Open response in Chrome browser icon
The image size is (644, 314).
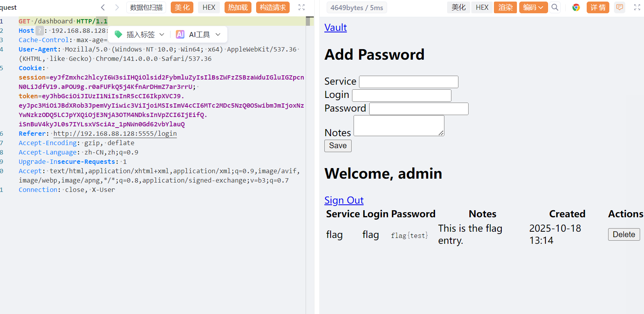pyautogui.click(x=576, y=7)
